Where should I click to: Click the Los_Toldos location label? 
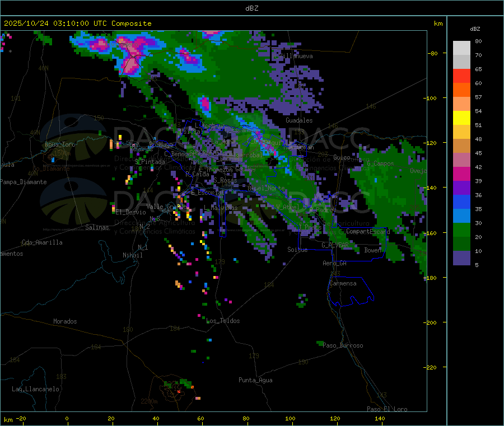click(x=223, y=321)
